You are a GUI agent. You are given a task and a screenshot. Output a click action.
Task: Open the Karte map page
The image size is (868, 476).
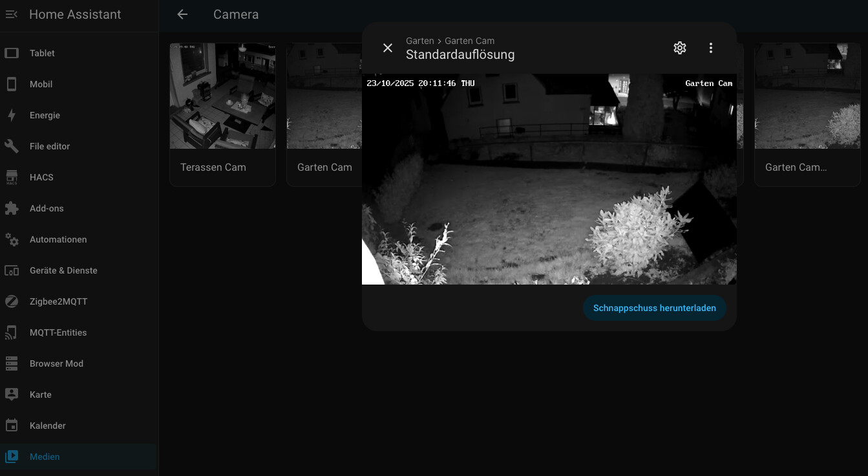40,395
